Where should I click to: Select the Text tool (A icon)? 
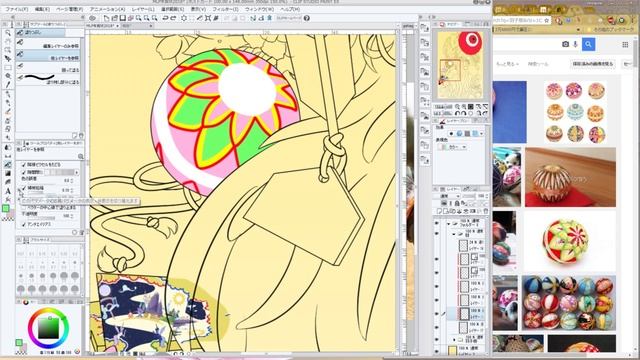click(x=7, y=191)
